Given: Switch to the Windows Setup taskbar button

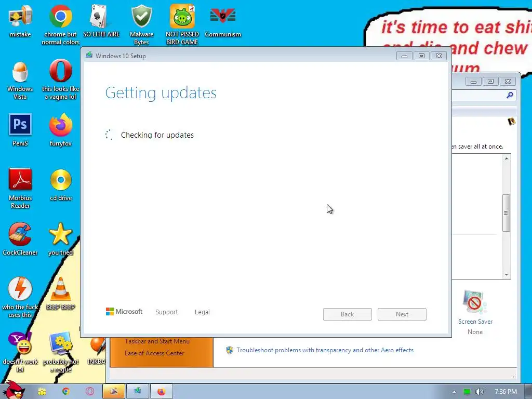Looking at the screenshot, I should click(137, 392).
